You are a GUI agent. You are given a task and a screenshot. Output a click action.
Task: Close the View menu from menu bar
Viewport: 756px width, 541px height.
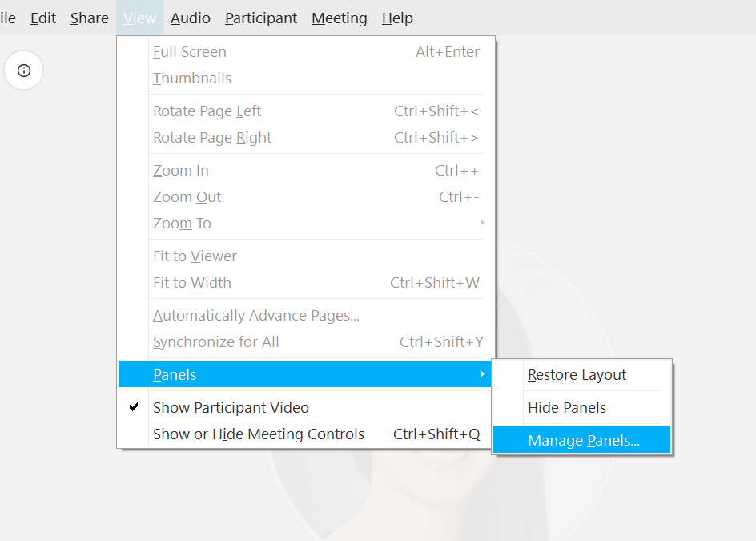click(x=140, y=18)
